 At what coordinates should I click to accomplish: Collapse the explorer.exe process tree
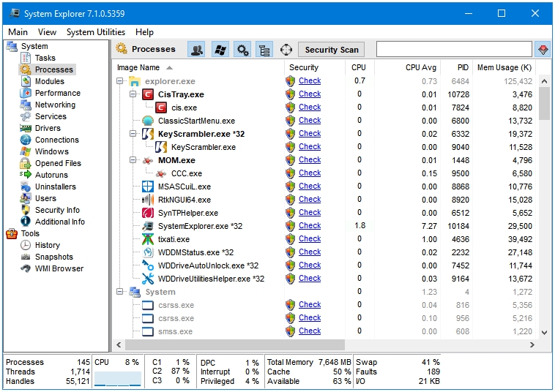click(x=120, y=81)
